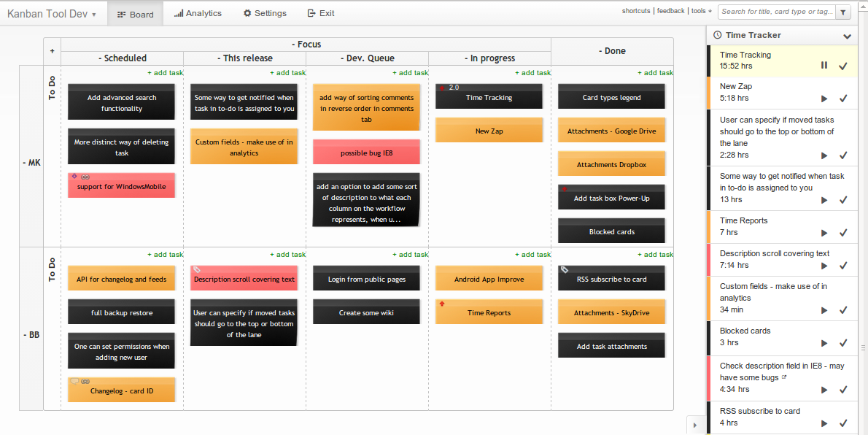Image resolution: width=868 pixels, height=435 pixels.
Task: Click the plus icon at board's top-left corner
Action: tap(52, 51)
